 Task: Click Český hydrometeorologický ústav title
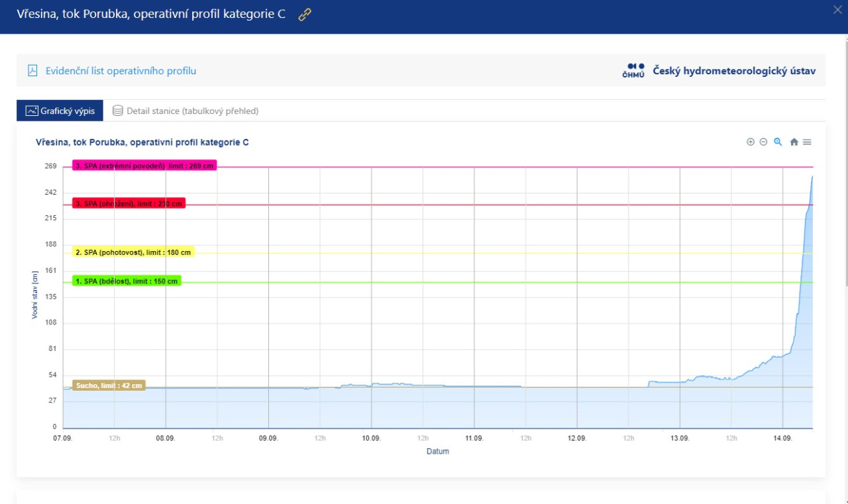734,71
